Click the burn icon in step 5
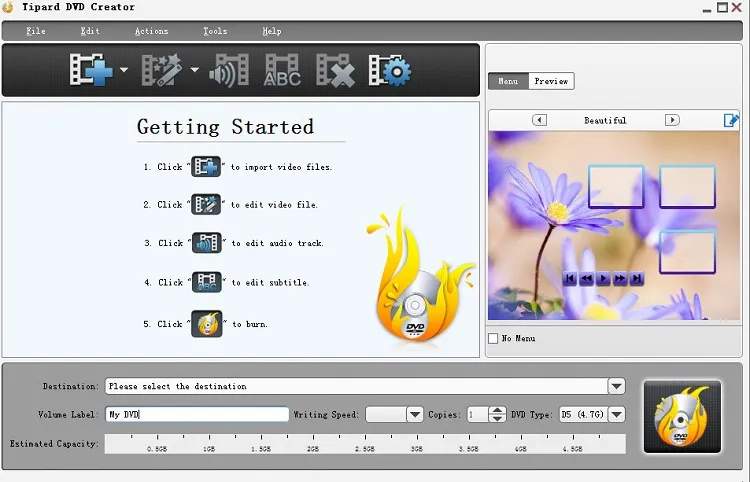Screen dimensions: 750x482 (207, 324)
